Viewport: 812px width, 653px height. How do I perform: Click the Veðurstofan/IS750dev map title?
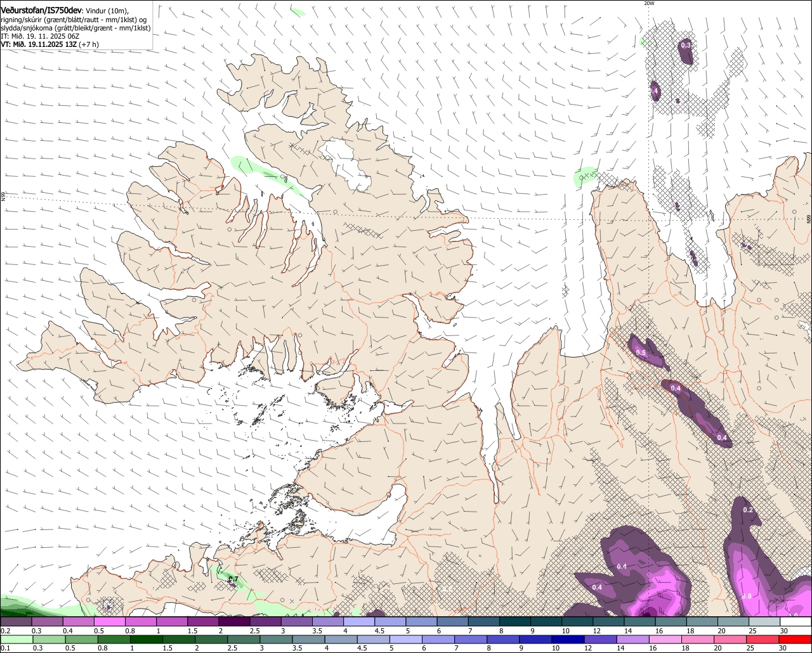(x=41, y=10)
